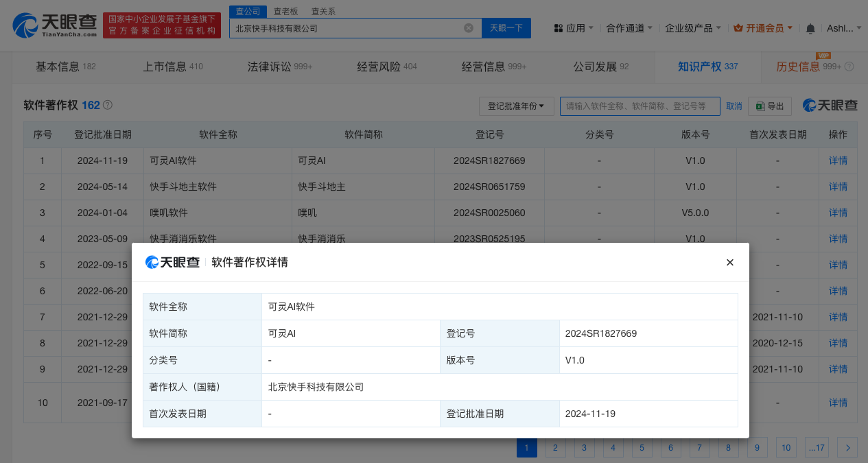This screenshot has height=463, width=868.
Task: Close the software copyright details dialog
Action: pyautogui.click(x=730, y=262)
